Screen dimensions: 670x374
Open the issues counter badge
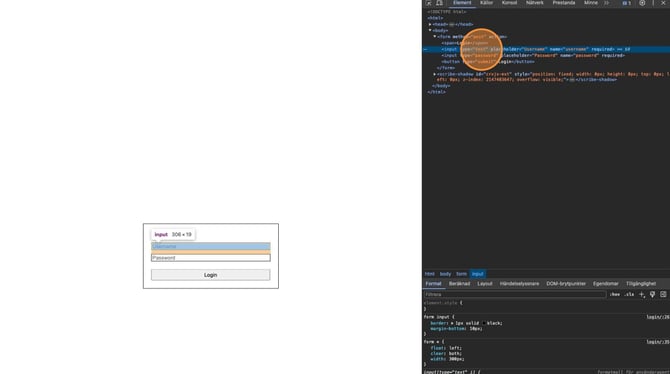[626, 3]
